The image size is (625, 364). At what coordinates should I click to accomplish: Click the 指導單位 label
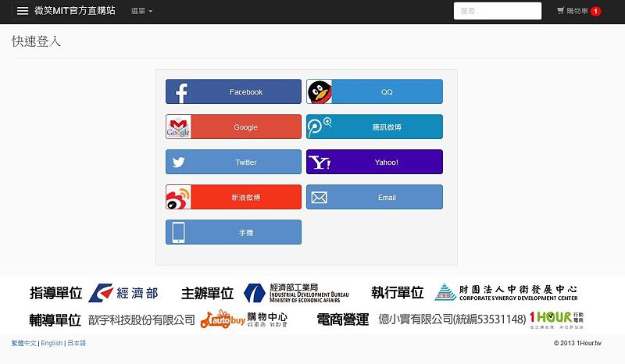click(x=55, y=293)
